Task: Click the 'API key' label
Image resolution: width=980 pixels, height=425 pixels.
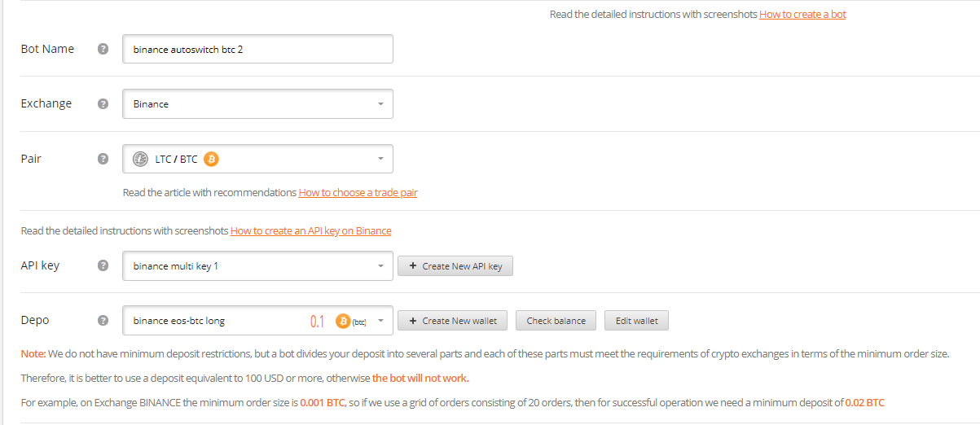Action: [40, 265]
